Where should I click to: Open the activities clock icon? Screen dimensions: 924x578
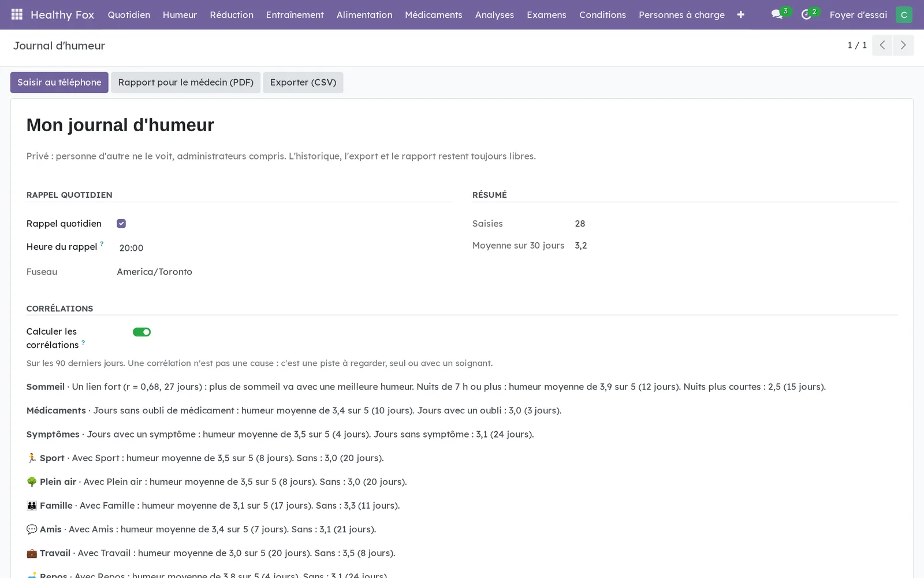(807, 14)
